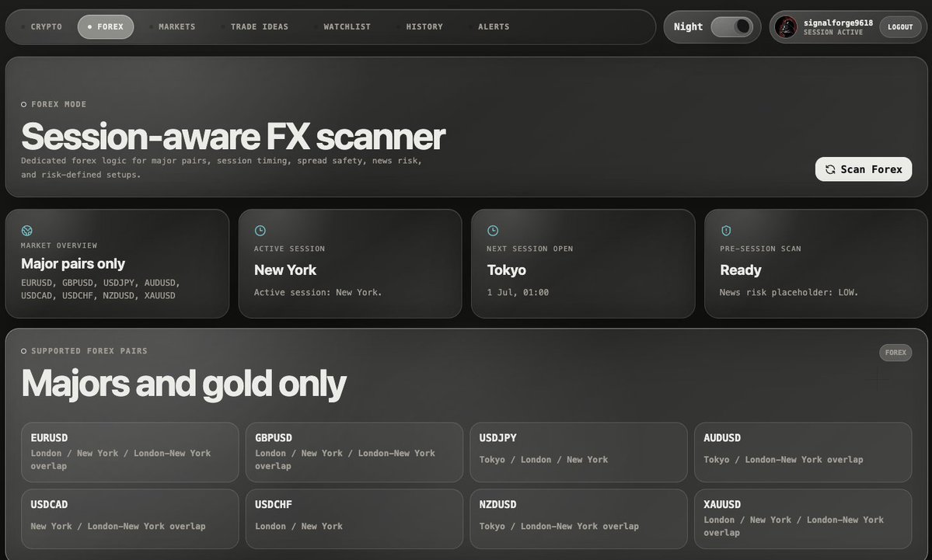Click the '1 Jul, 01:00' time text

tap(518, 292)
